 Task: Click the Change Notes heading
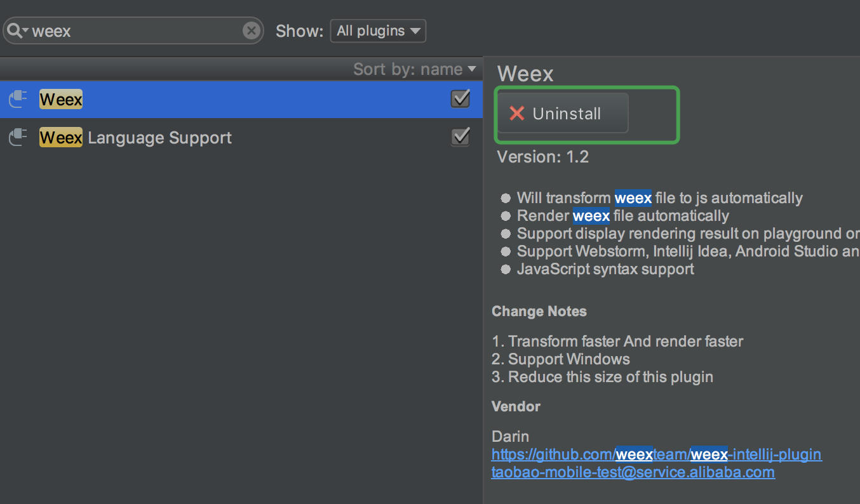click(x=539, y=312)
